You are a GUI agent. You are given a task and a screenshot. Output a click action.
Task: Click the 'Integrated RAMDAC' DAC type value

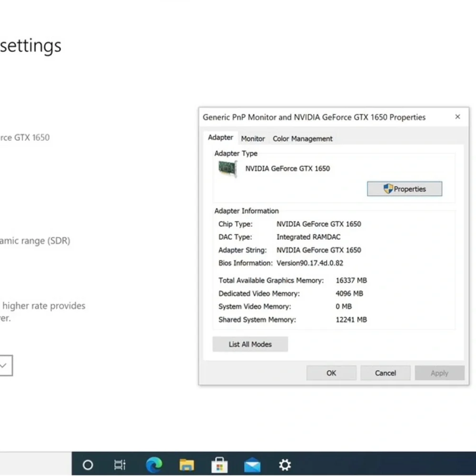(308, 237)
